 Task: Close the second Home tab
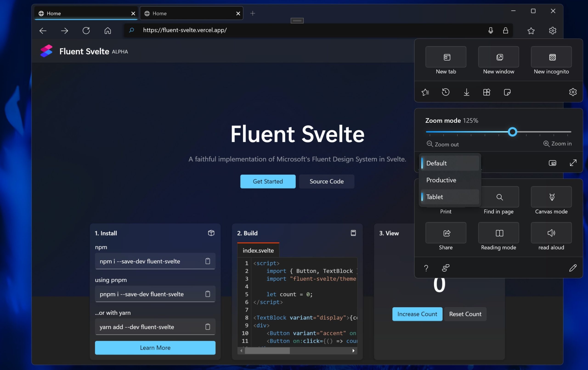pyautogui.click(x=238, y=13)
